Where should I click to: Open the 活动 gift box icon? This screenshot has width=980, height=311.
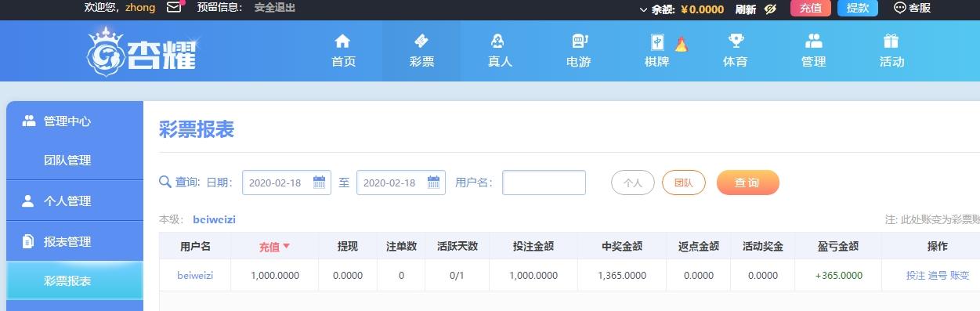point(891,42)
